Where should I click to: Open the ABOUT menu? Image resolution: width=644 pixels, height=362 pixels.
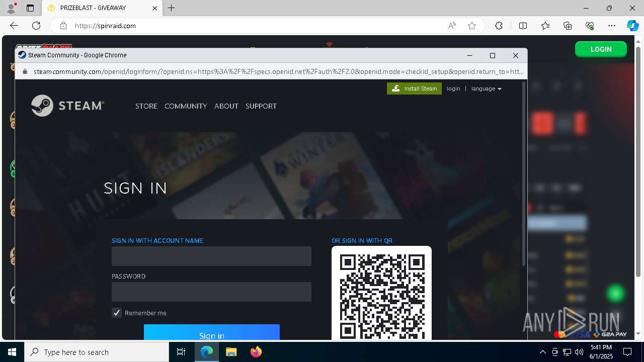point(226,106)
